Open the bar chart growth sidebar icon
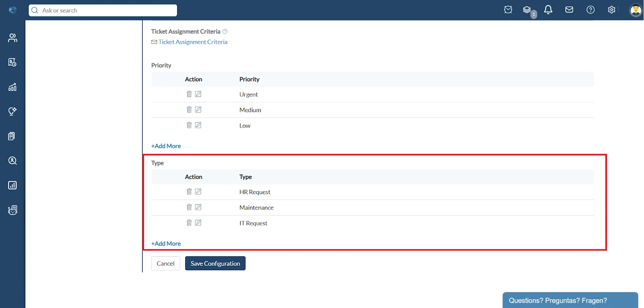The image size is (644, 308). pyautogui.click(x=12, y=87)
